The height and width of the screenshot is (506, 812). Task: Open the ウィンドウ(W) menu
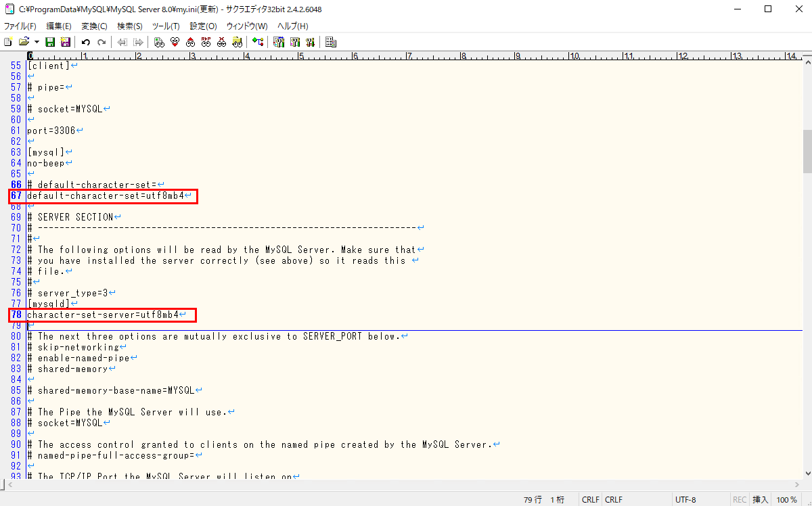(247, 26)
